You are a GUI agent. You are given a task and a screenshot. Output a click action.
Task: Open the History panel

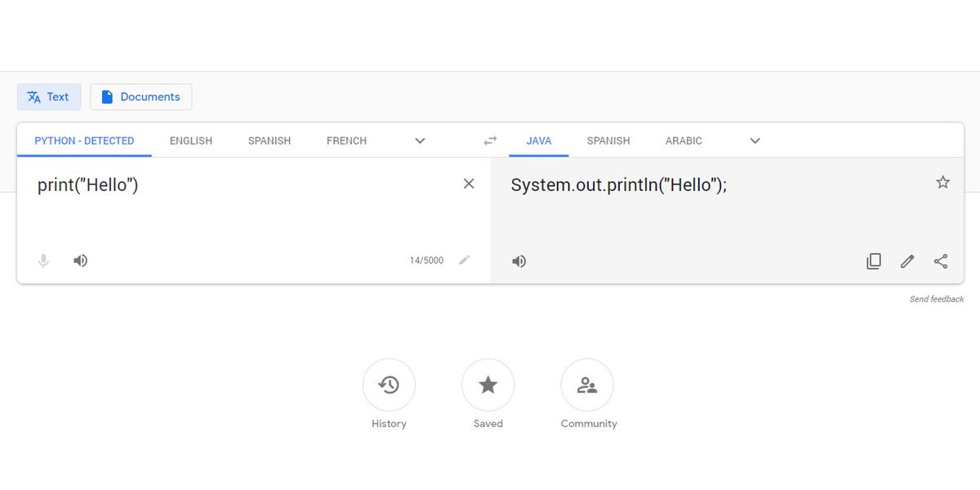click(389, 385)
